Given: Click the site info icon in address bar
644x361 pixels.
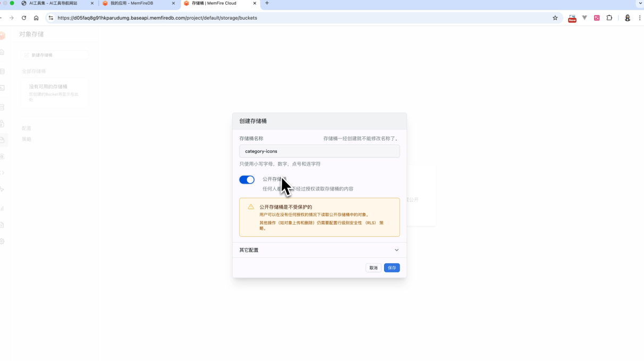Looking at the screenshot, I should [51, 18].
